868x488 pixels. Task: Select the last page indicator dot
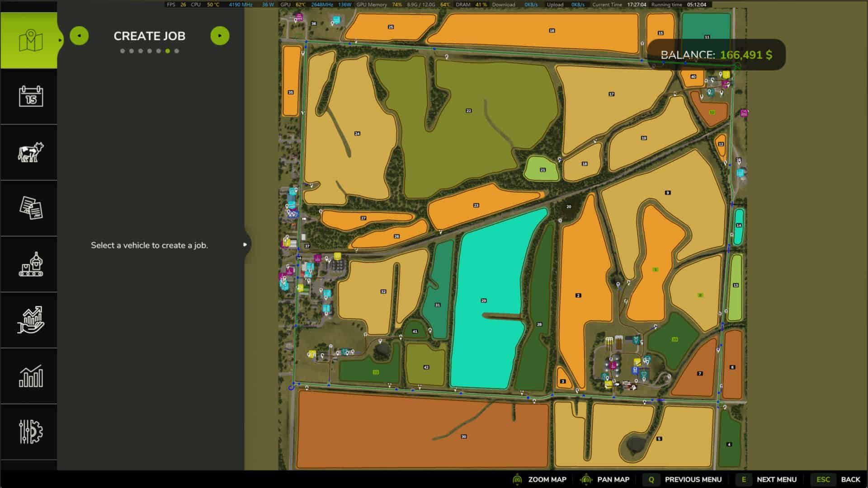[177, 51]
